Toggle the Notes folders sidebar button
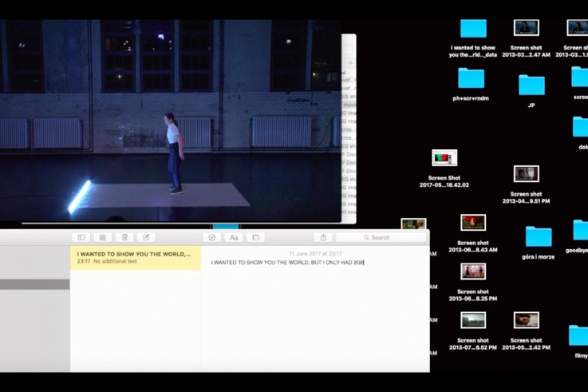The image size is (588, 392). click(x=81, y=237)
